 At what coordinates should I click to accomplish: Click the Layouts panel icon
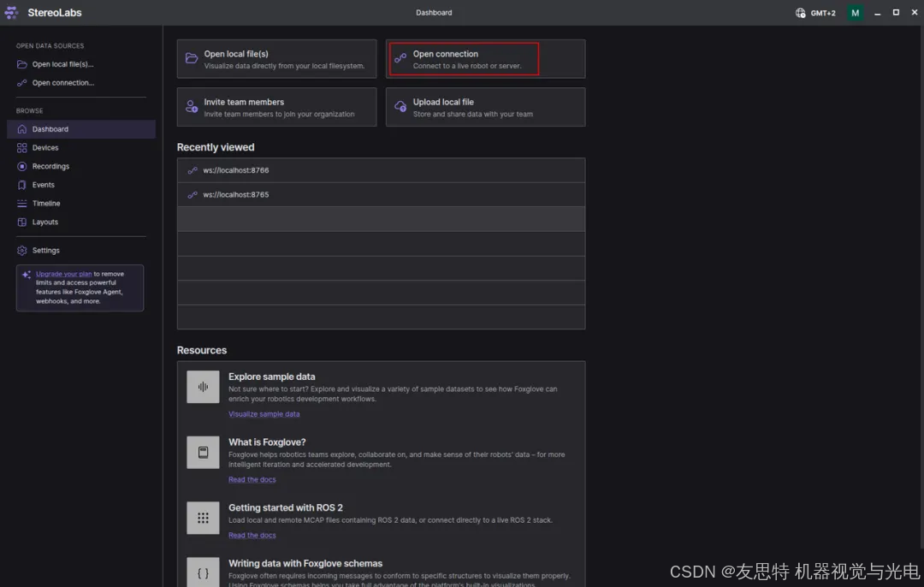pyautogui.click(x=21, y=222)
